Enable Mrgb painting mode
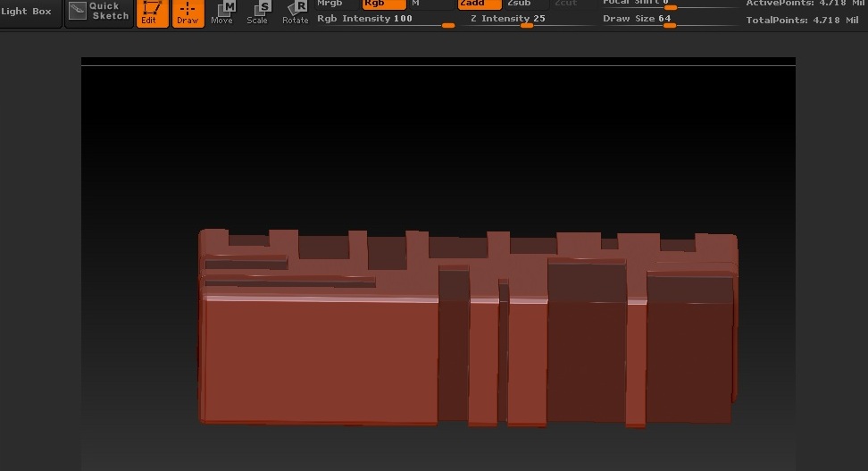The width and height of the screenshot is (868, 471). click(x=338, y=4)
